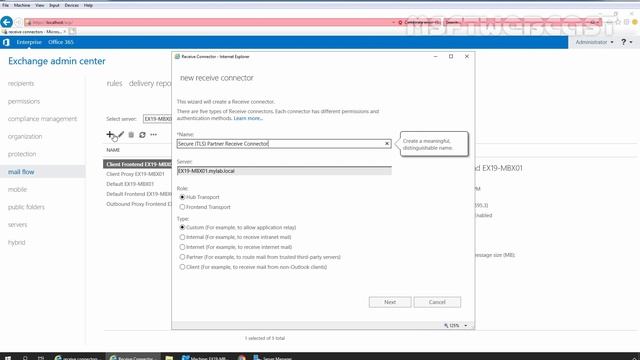This screenshot has height=360, width=640.
Task: Click the Office logo in blue header
Action: click(6, 42)
